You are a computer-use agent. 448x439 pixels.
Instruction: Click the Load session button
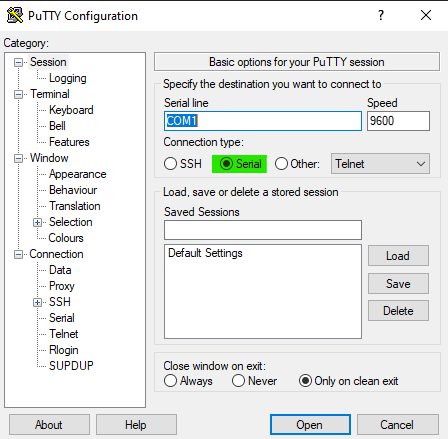tap(398, 256)
